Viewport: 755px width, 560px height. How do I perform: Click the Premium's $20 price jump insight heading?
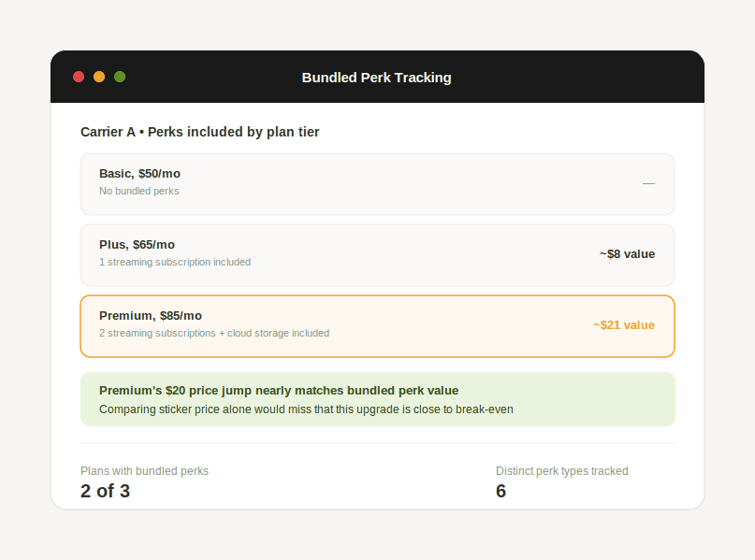coord(279,390)
